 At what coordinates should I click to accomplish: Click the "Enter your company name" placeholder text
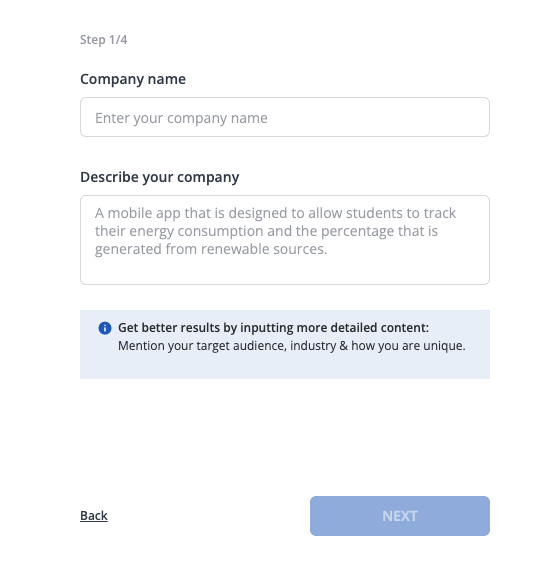181,118
